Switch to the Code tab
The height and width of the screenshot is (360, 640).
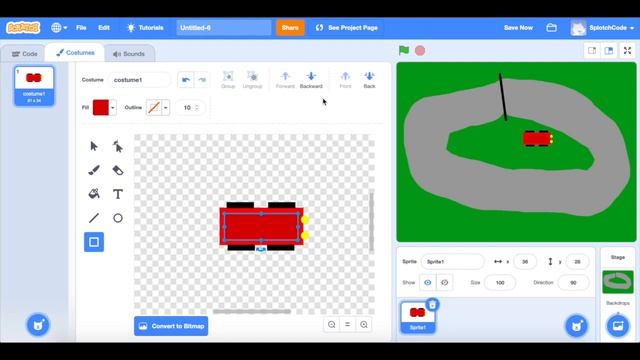(24, 54)
